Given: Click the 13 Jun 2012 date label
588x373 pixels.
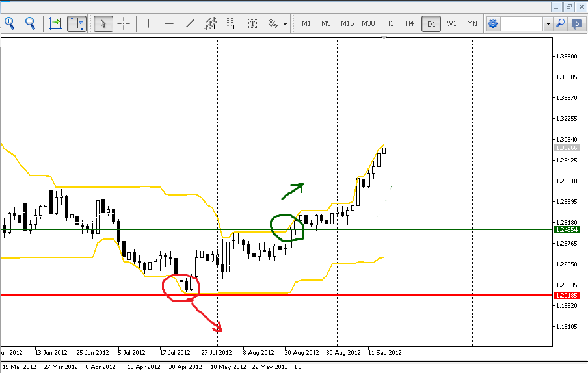Looking at the screenshot, I should coord(51,352).
